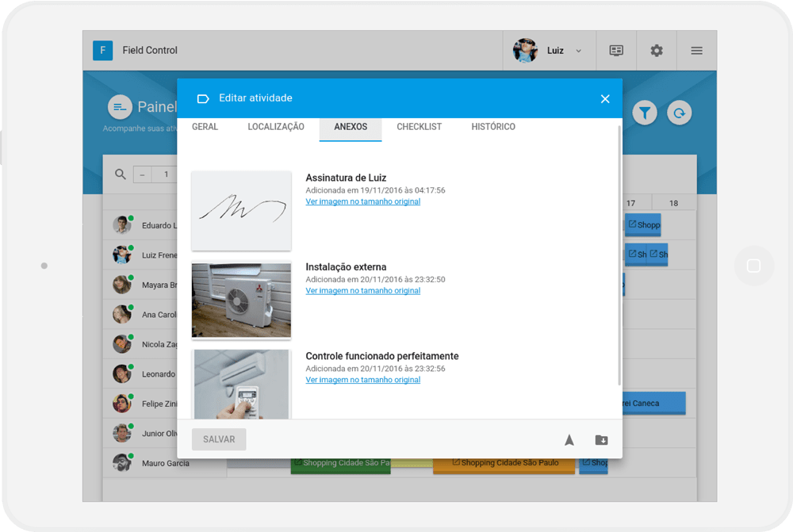Screen dimensions: 793x532
Task: Click the folder download icon in the dialog footer
Action: pos(600,439)
